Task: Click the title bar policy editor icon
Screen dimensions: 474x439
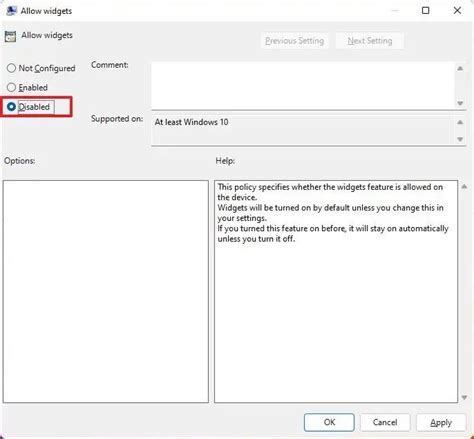Action: point(11,11)
